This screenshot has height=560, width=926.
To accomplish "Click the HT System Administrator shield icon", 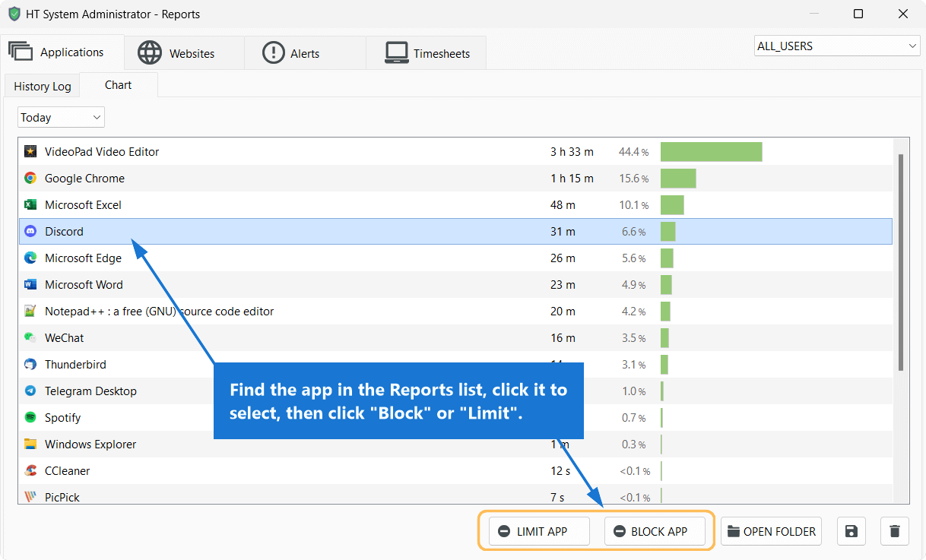I will (14, 14).
